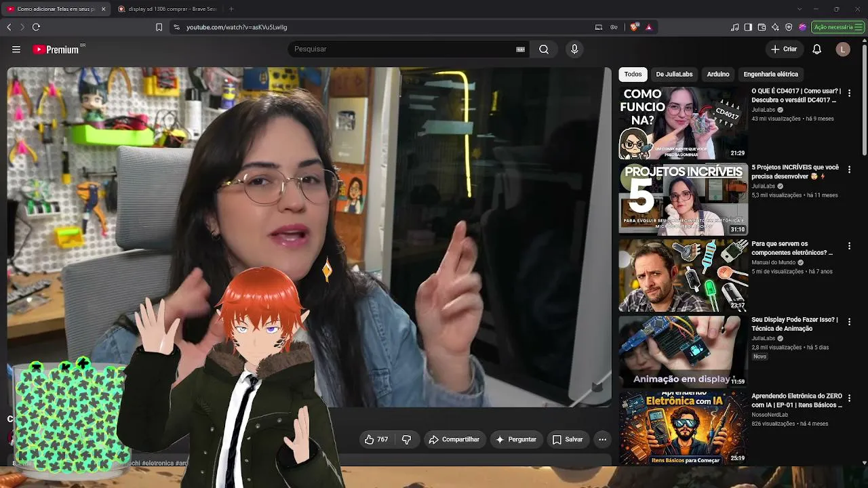Open YouTube notifications bell
The width and height of the screenshot is (868, 488).
coord(817,49)
